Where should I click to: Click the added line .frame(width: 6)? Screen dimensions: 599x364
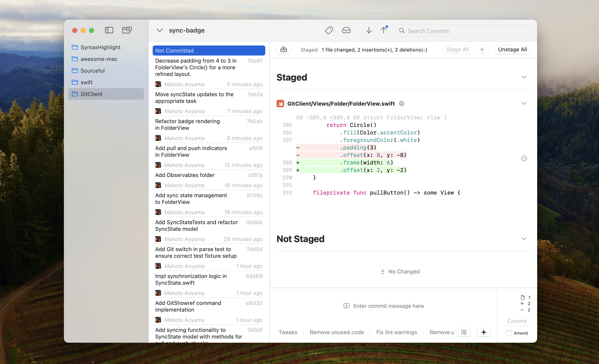pyautogui.click(x=344, y=163)
